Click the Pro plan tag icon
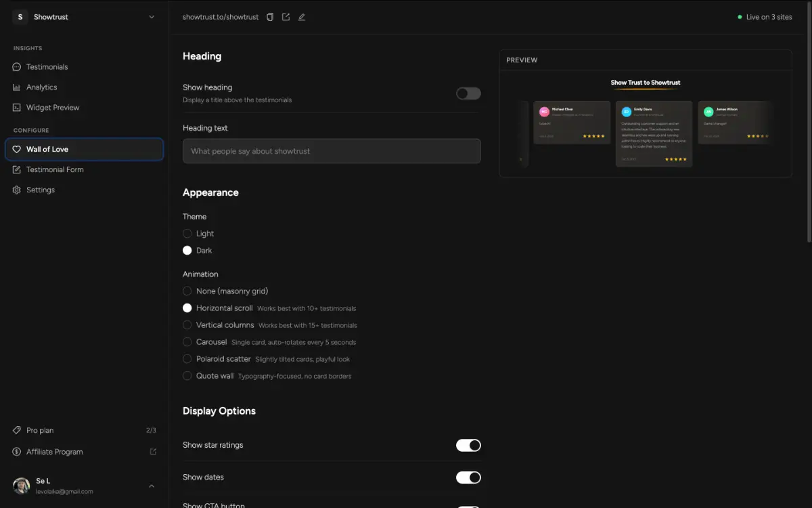Viewport: 812px width, 508px height. point(17,430)
